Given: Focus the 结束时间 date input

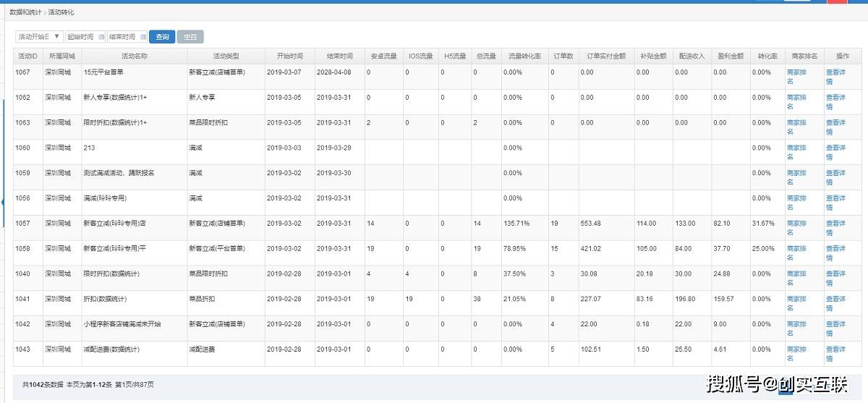Looking at the screenshot, I should point(128,37).
